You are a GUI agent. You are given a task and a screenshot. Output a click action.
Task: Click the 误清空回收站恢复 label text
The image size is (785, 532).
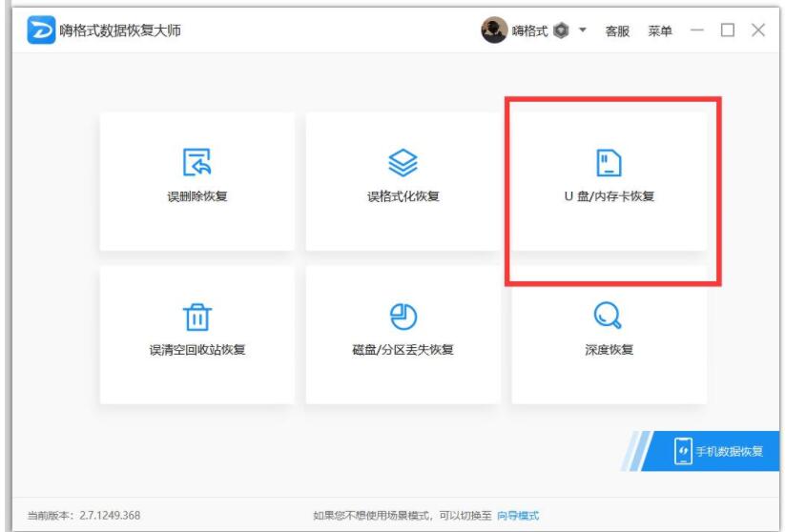point(197,350)
